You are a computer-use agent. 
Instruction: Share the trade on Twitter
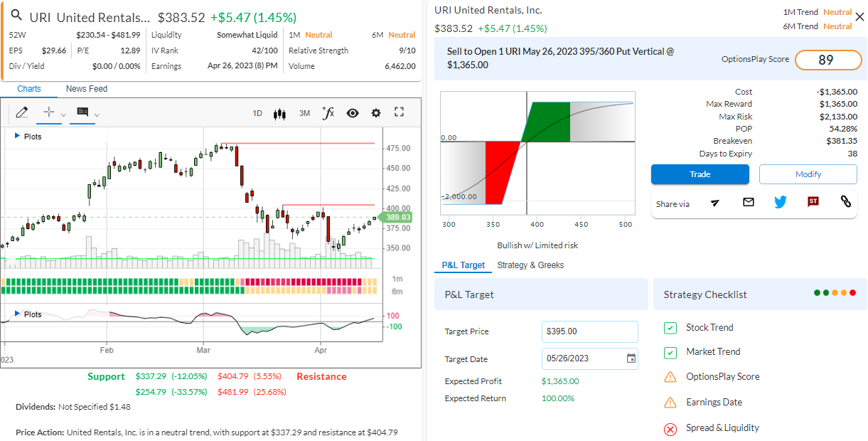tap(781, 202)
